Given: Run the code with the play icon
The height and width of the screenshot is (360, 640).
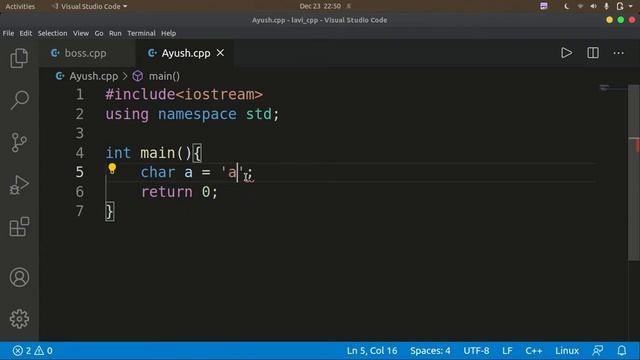Looking at the screenshot, I should (566, 53).
